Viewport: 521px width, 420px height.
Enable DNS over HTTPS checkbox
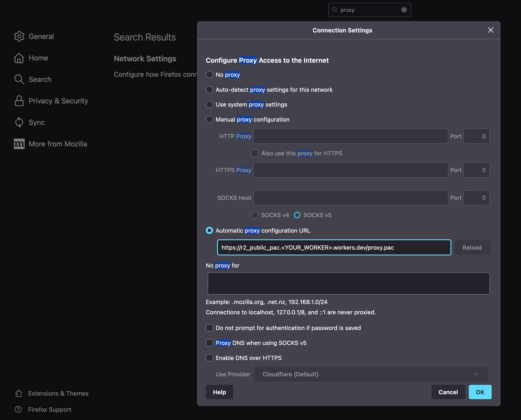pyautogui.click(x=209, y=358)
